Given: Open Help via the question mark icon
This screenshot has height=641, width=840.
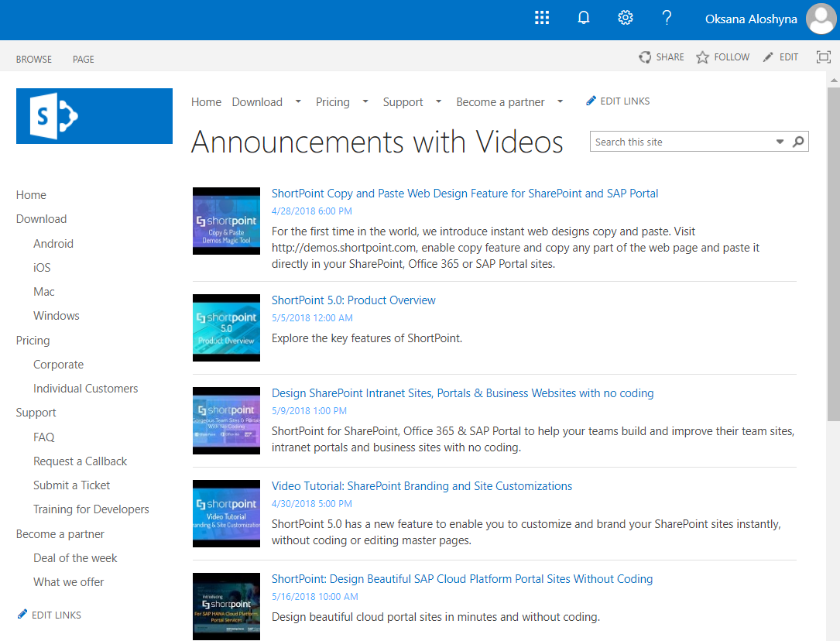Looking at the screenshot, I should pos(667,17).
